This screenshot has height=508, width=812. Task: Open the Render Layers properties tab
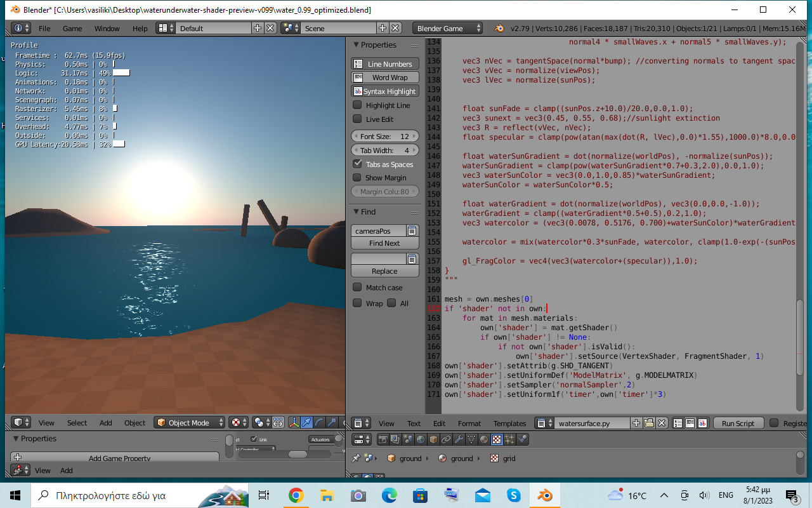pos(395,439)
